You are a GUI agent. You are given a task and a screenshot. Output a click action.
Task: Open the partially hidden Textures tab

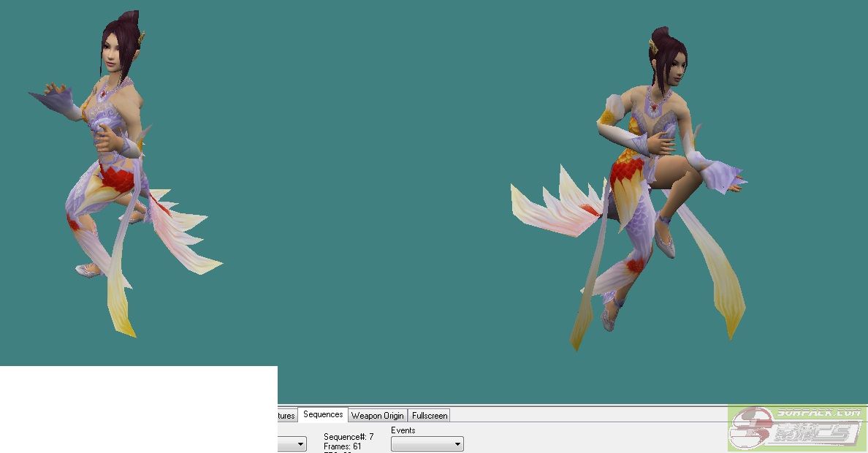pyautogui.click(x=286, y=415)
